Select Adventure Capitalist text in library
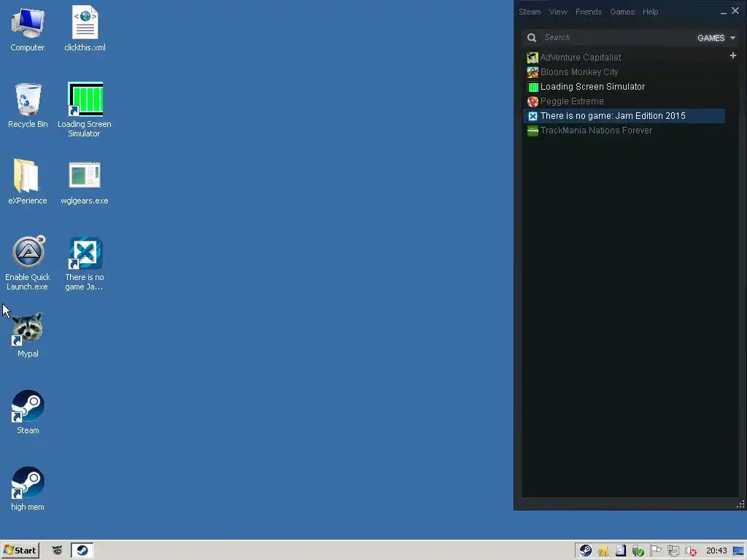Image resolution: width=747 pixels, height=560 pixels. pos(580,58)
